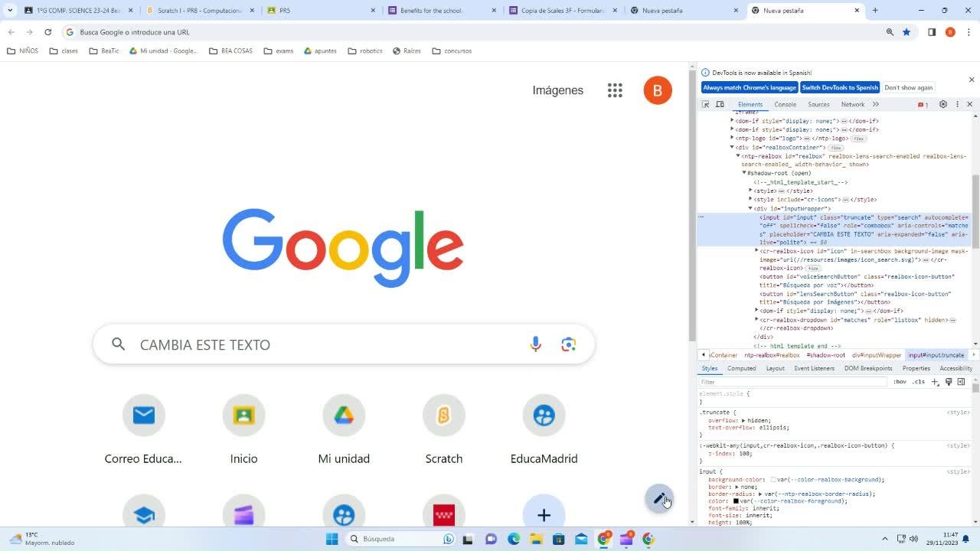This screenshot has width=980, height=551.
Task: Click the DevTools error count badge
Action: pyautogui.click(x=923, y=105)
